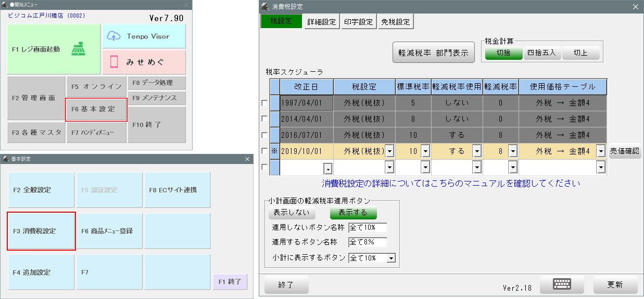Click 売価確認 button

click(x=625, y=151)
